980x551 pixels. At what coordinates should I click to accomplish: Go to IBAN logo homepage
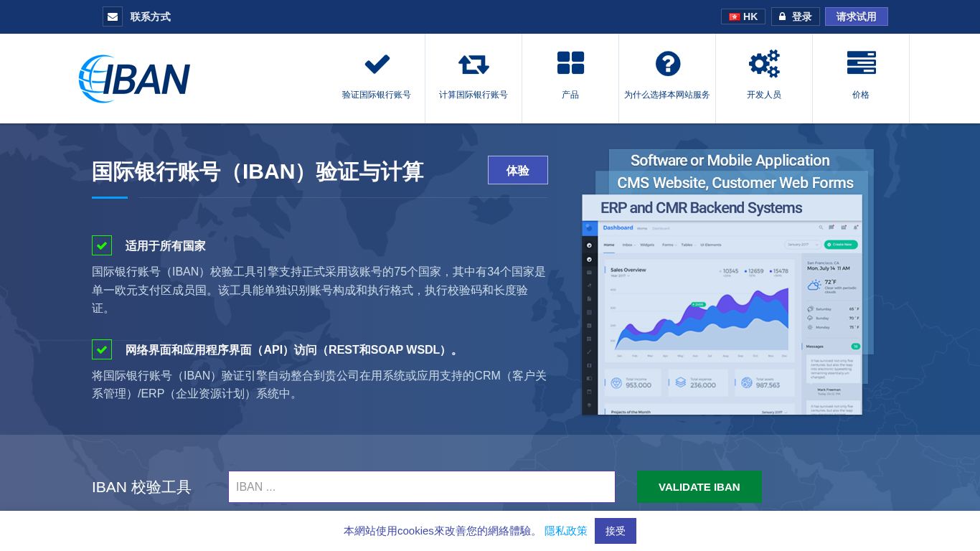click(x=134, y=79)
